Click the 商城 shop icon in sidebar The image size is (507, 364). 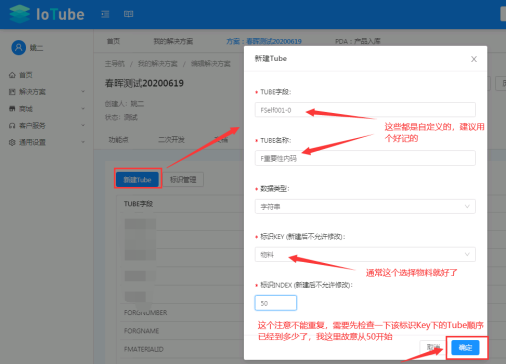12,109
